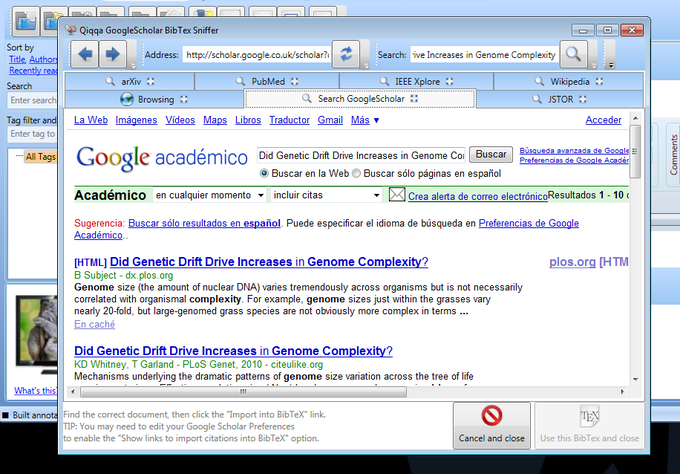Click the arXiv tab magnifier icon

pyautogui.click(x=110, y=81)
